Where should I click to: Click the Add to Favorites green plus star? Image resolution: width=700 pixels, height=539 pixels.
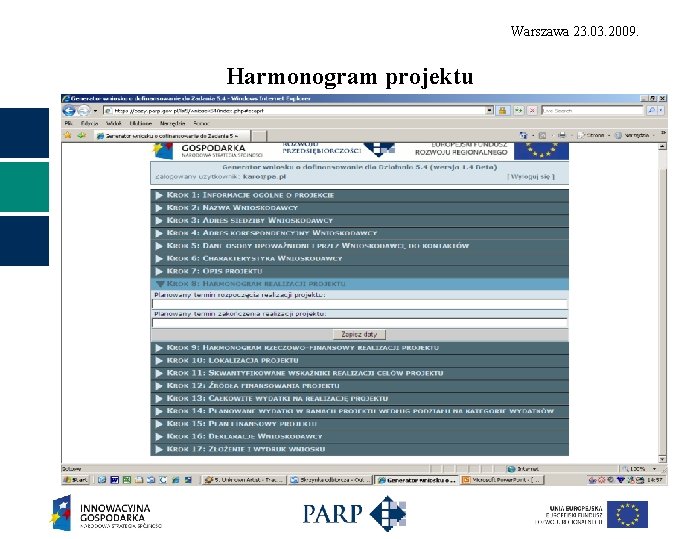click(81, 135)
